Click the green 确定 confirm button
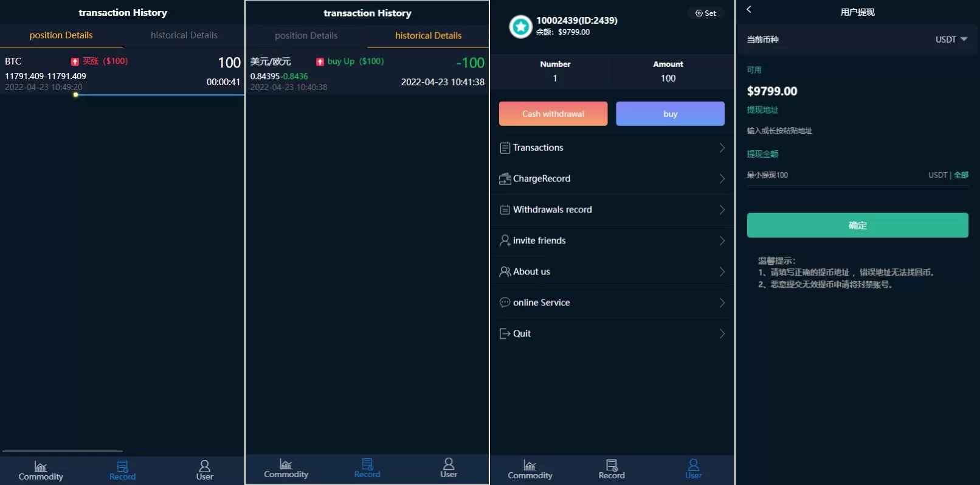Viewport: 980px width, 485px height. pyautogui.click(x=857, y=225)
